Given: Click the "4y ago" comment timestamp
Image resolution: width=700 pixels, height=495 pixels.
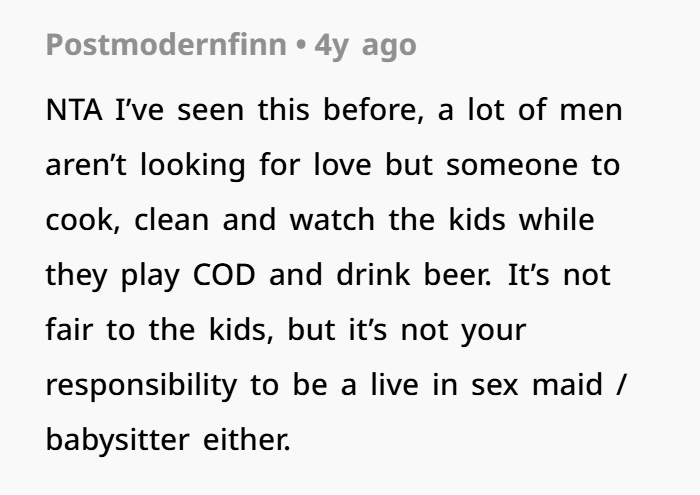Looking at the screenshot, I should (x=365, y=45).
